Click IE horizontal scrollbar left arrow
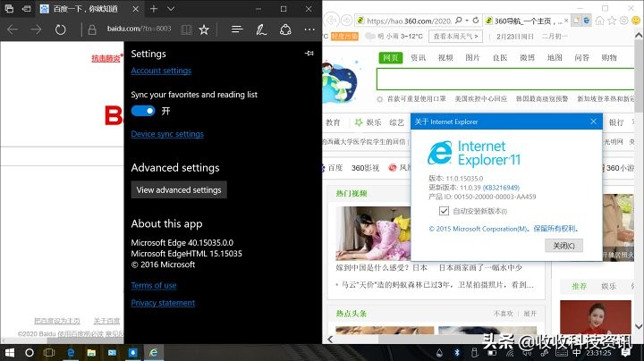644x361 pixels. coord(330,340)
